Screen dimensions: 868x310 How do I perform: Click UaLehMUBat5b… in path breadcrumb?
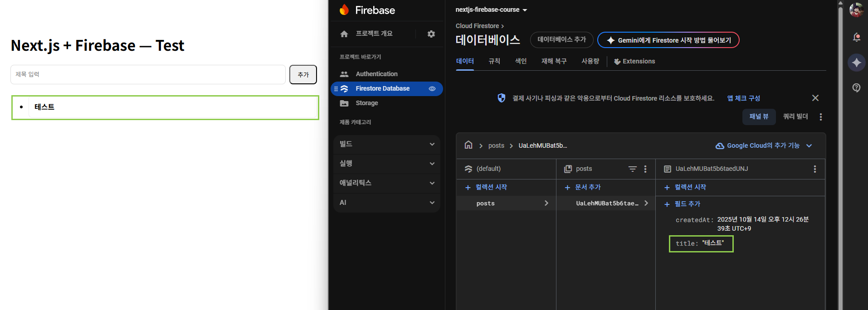coord(543,145)
